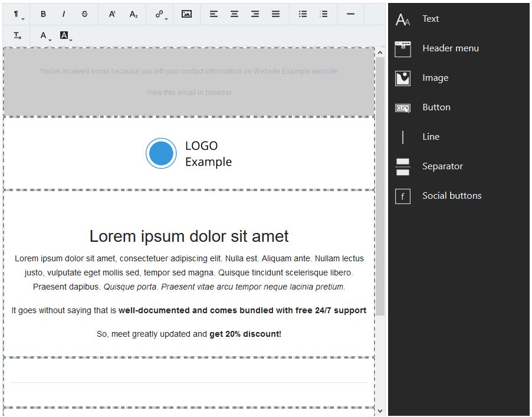The image size is (532, 417).
Task: Toggle strikethrough text formatting
Action: (84, 14)
